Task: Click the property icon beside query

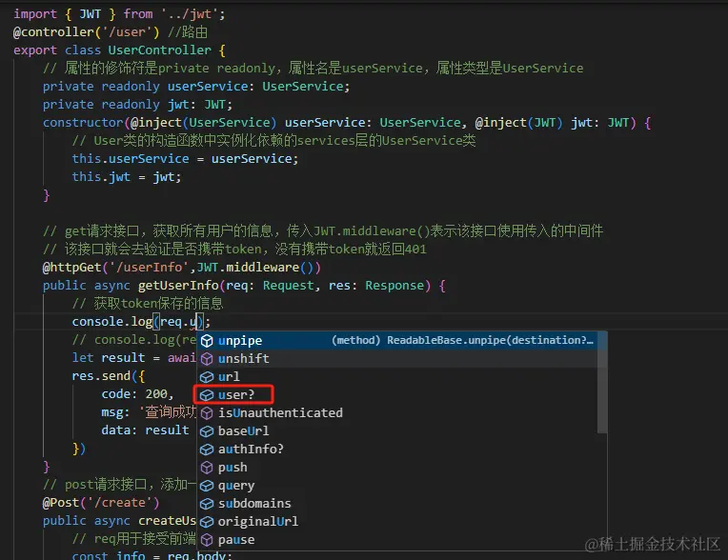Action: tap(207, 486)
